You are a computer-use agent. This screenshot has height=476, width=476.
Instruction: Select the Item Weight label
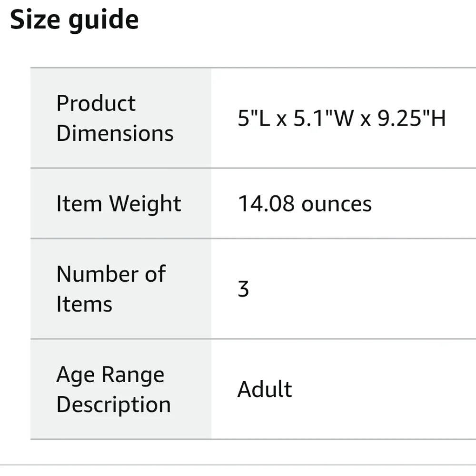coord(119,204)
